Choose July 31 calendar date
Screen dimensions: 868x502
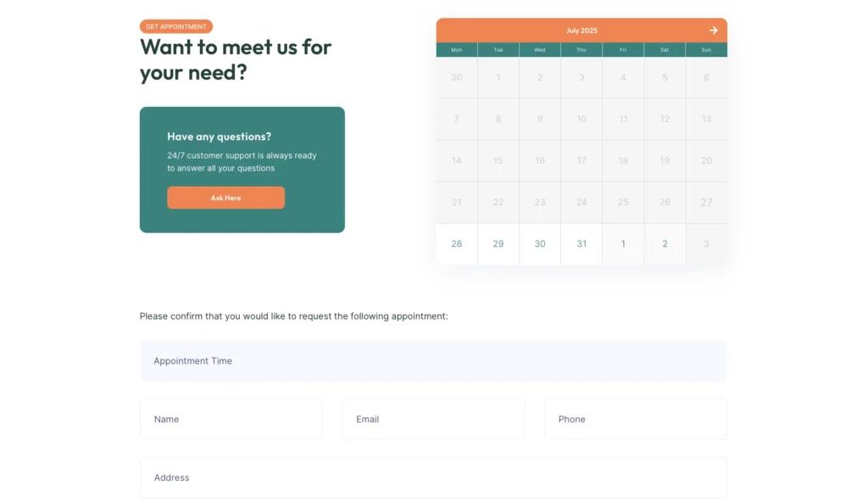[581, 244]
